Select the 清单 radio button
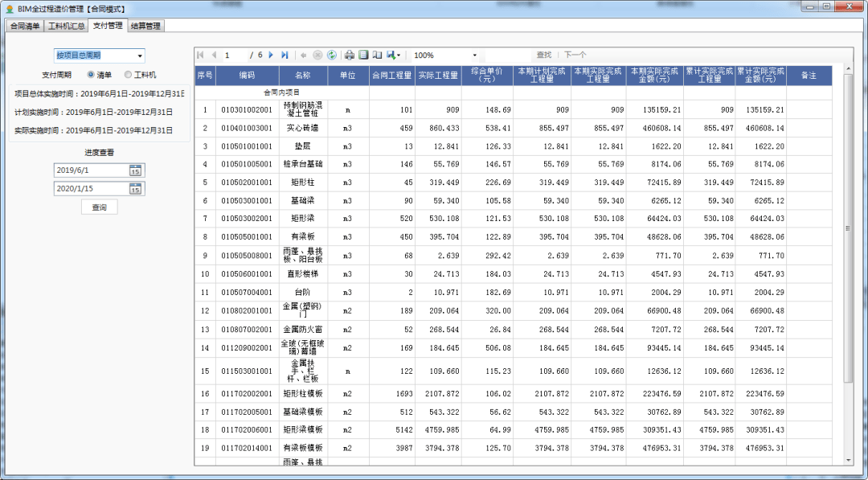Image resolution: width=868 pixels, height=480 pixels. [x=91, y=74]
